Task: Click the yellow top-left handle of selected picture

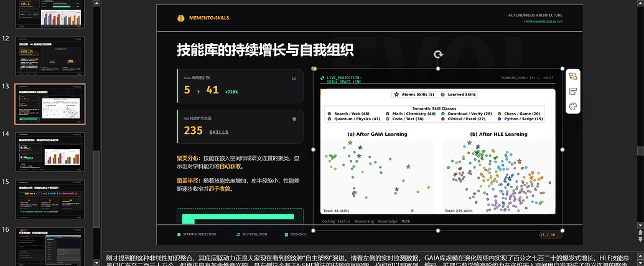Action: (x=314, y=69)
